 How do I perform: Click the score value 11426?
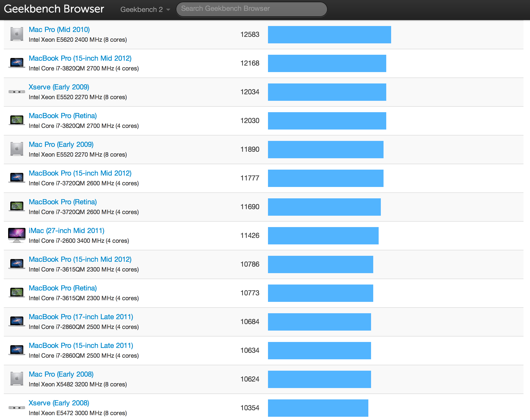point(250,235)
